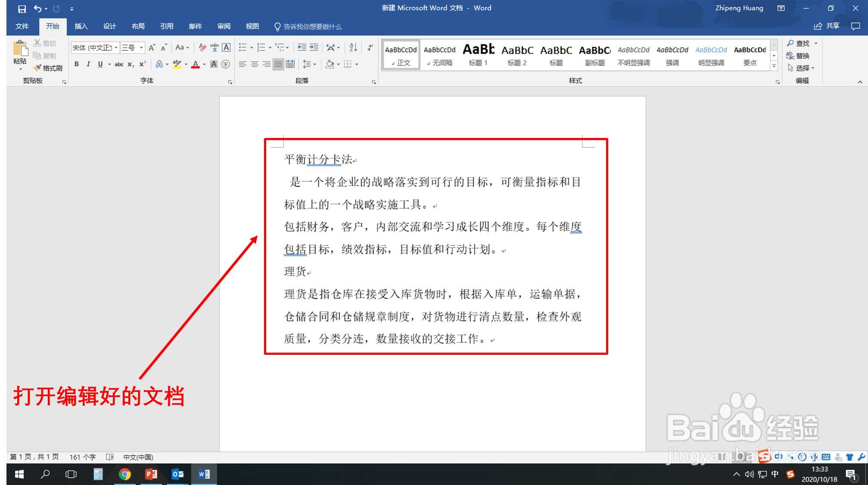Toggle the show/hide paragraph marks icon
Viewport: 868px width, 485px height.
(x=369, y=47)
